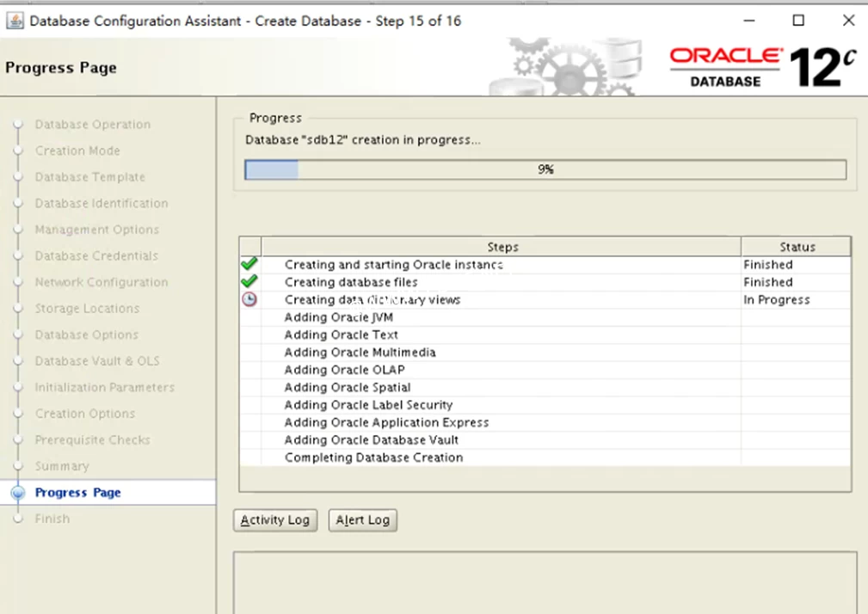868x614 pixels.
Task: Select the "Creating and starting Oracle instance" row
Action: coord(545,264)
